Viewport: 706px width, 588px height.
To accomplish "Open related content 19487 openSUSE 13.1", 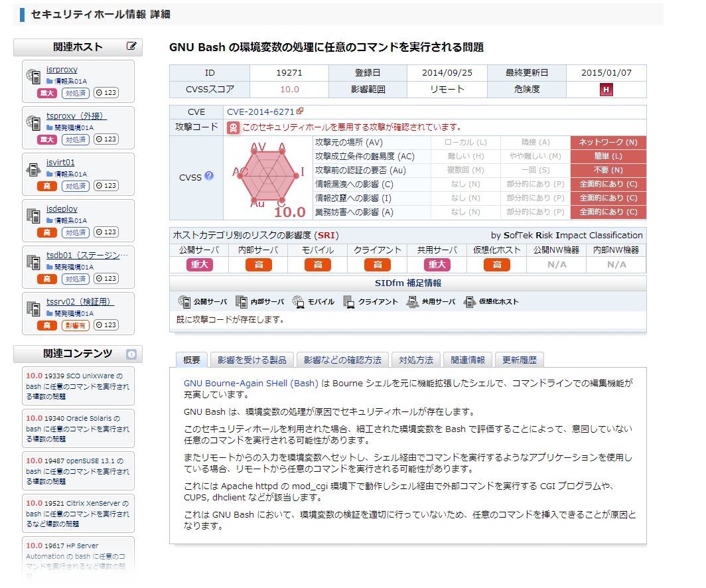I will click(78, 471).
